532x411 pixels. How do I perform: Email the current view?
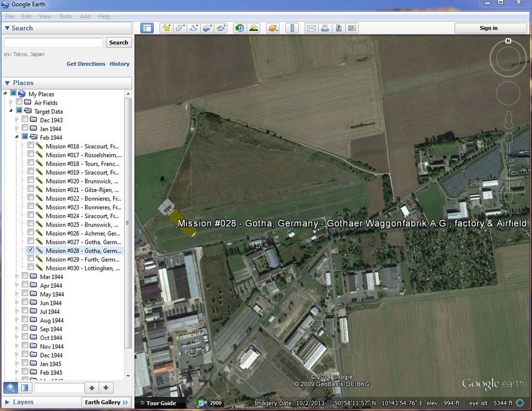point(311,28)
